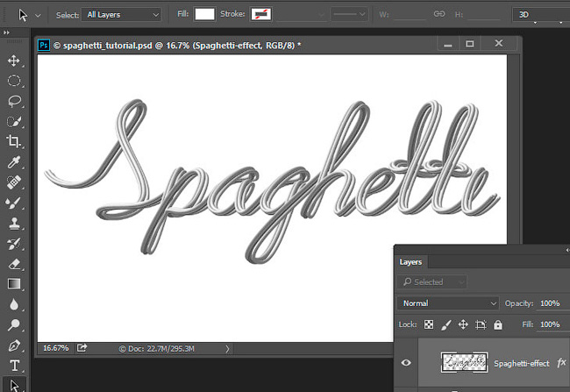Open tool preset picker arrow
This screenshot has height=392, width=570.
pyautogui.click(x=38, y=16)
